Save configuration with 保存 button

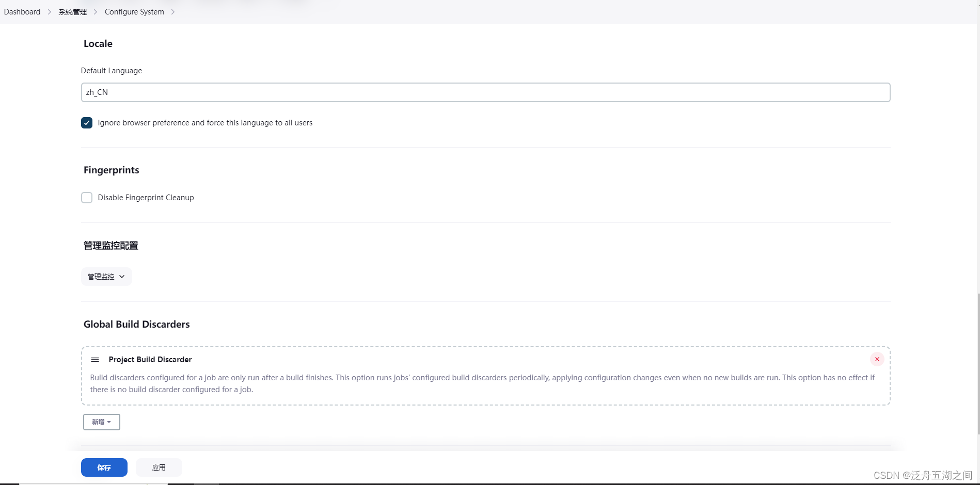coord(104,467)
